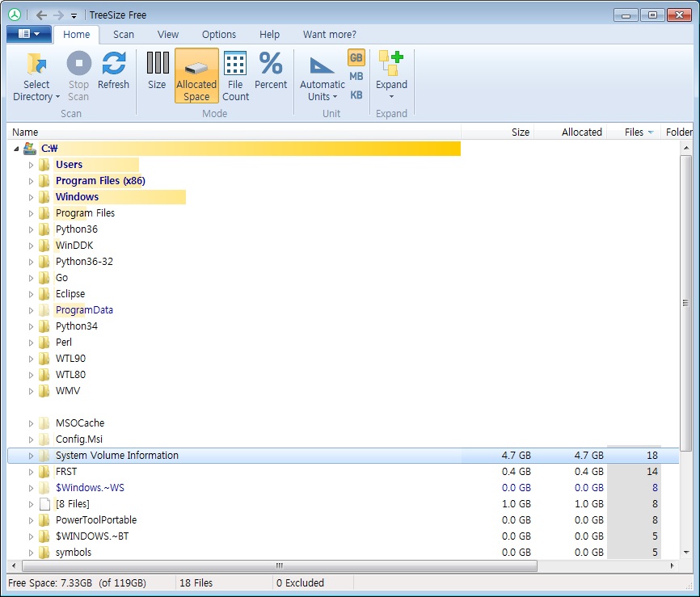Expand the ProgramData folder

tap(31, 310)
